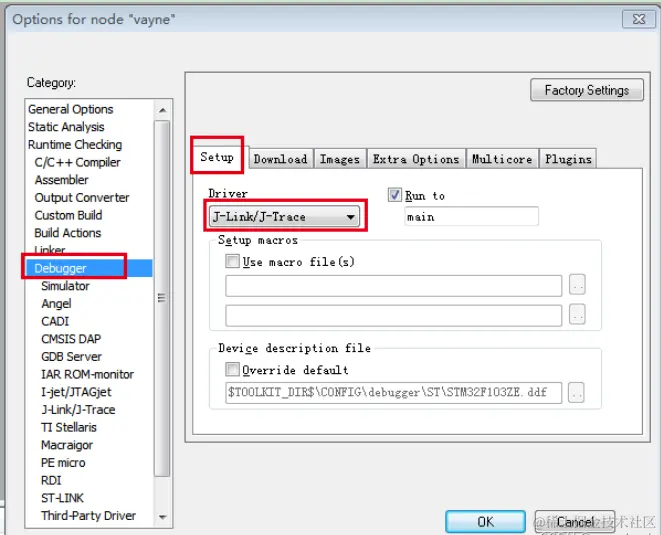Select Debugger category
The height and width of the screenshot is (535, 661).
89,269
